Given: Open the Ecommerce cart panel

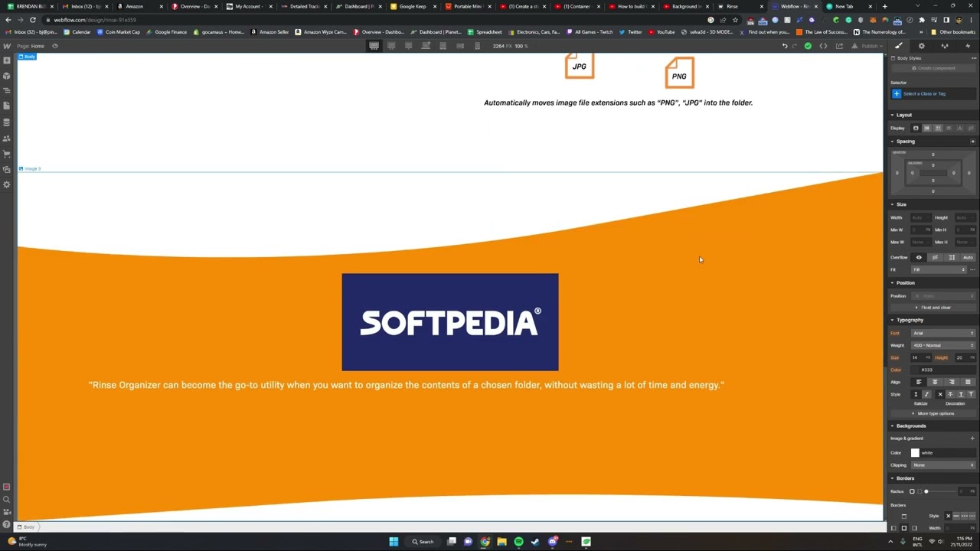Looking at the screenshot, I should coord(7,154).
